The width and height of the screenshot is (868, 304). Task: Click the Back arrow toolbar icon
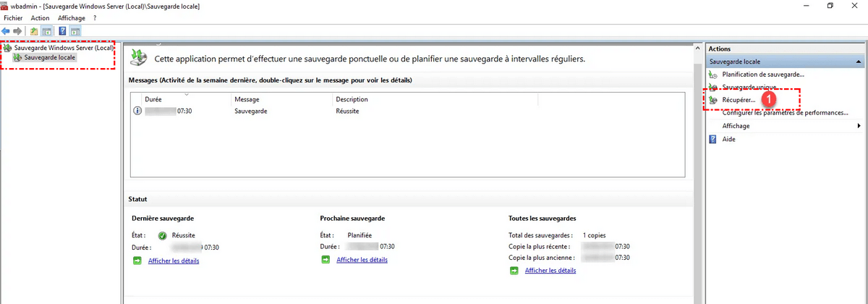click(6, 31)
